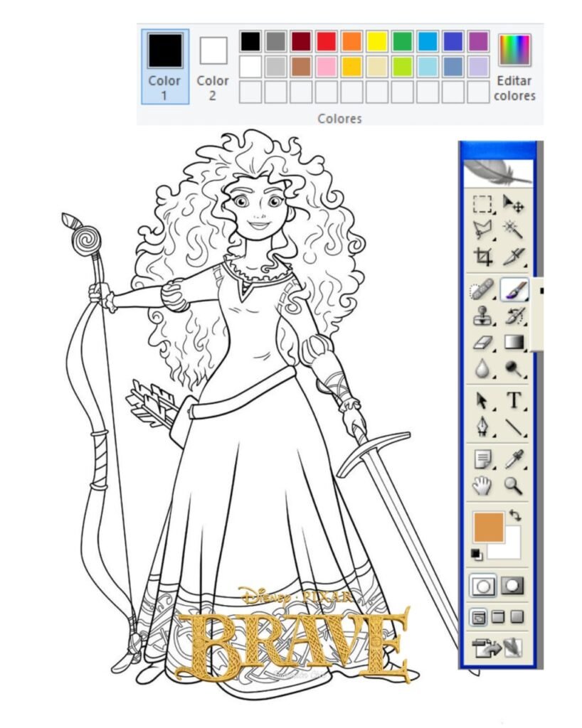582x728 pixels.
Task: Pick the orange palette swatch
Action: click(351, 41)
